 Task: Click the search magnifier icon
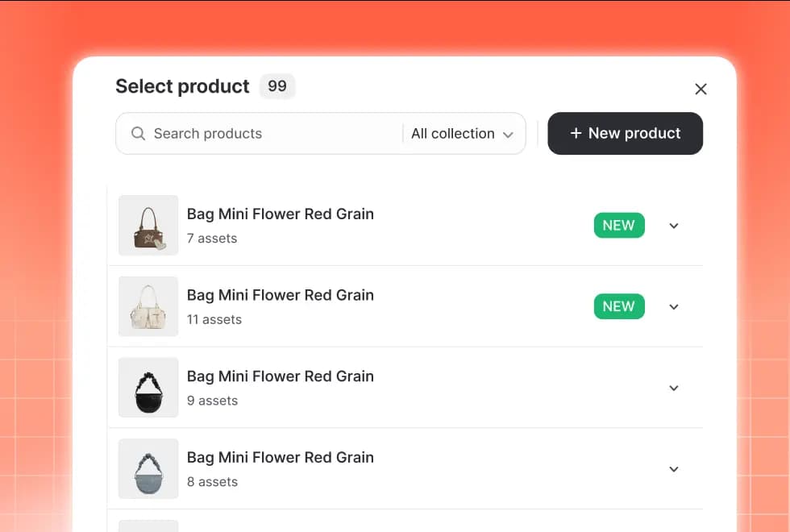[138, 134]
